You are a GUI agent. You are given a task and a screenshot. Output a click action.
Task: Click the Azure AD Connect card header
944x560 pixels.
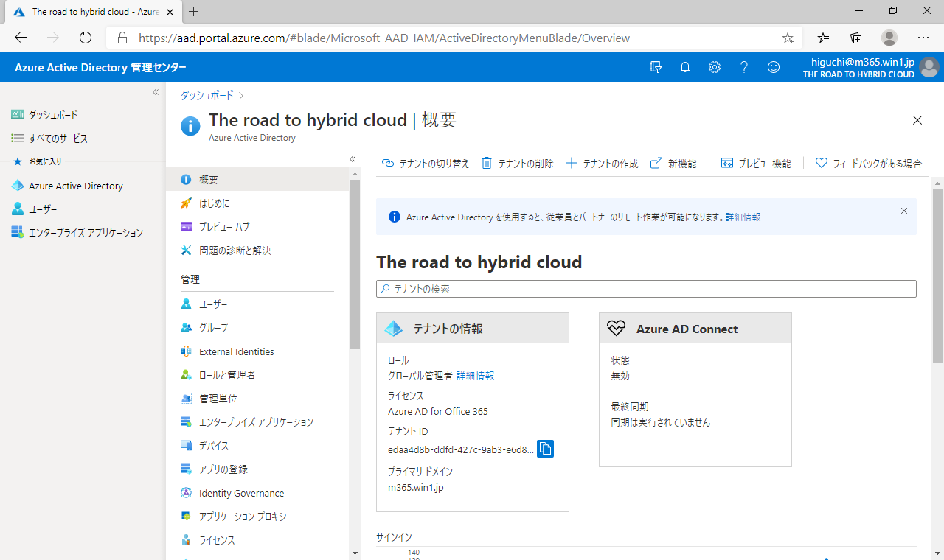pos(695,329)
